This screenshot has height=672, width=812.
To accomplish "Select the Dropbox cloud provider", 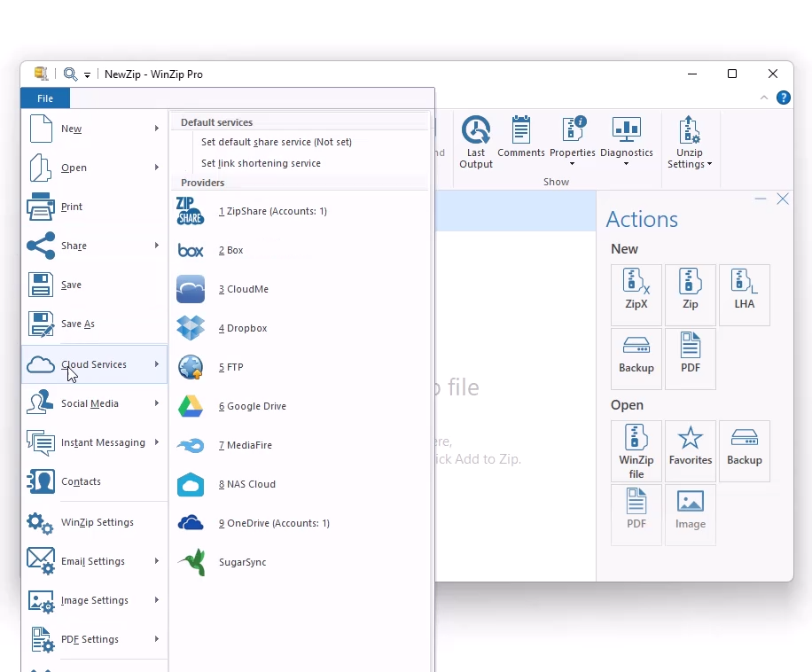I will [242, 328].
